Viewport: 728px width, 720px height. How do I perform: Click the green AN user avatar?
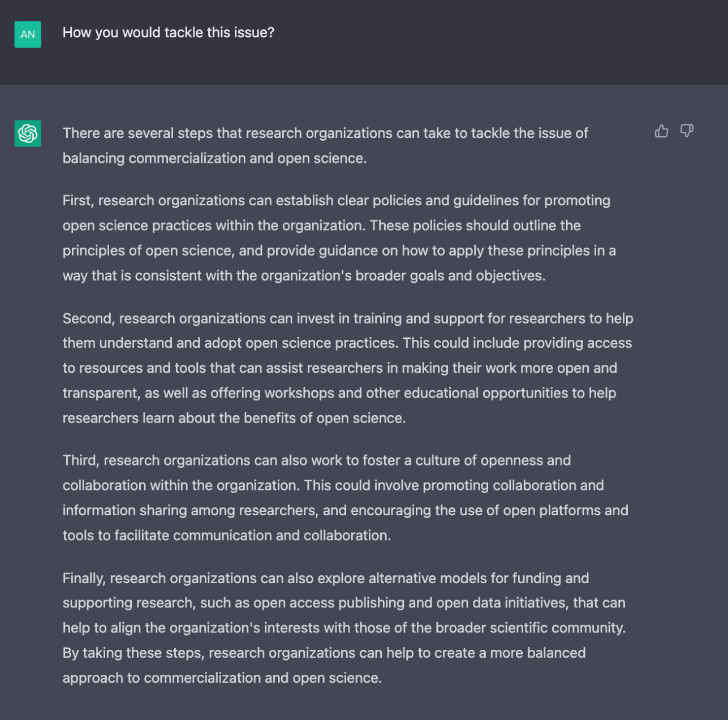click(x=28, y=34)
